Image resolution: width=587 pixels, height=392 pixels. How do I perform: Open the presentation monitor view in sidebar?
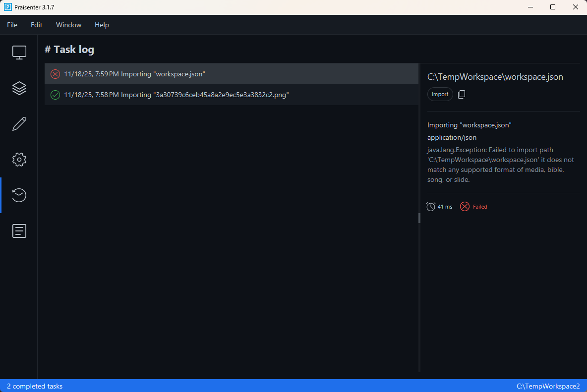[x=19, y=53]
